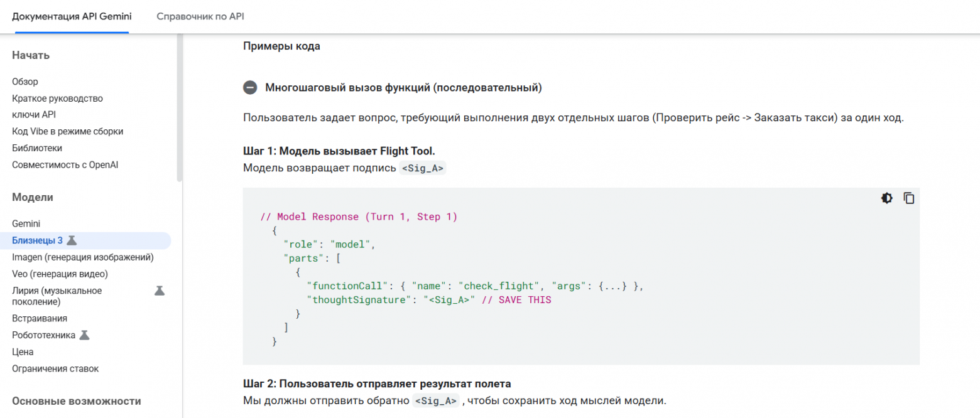Open the Обзор page
This screenshot has height=418, width=980.
25,82
